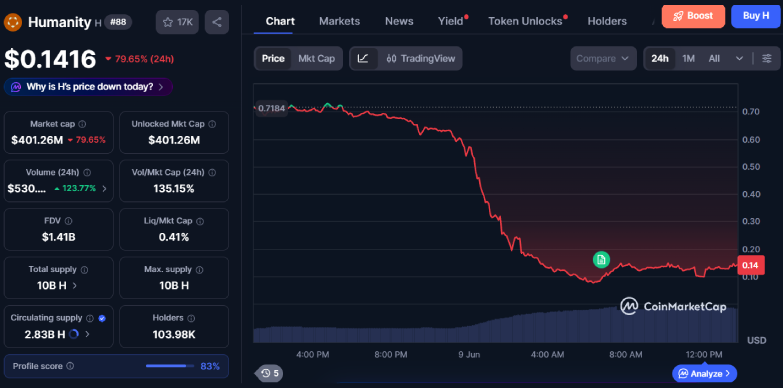This screenshot has height=388, width=783.
Task: Click the 0.7184 opening price label
Action: point(272,108)
